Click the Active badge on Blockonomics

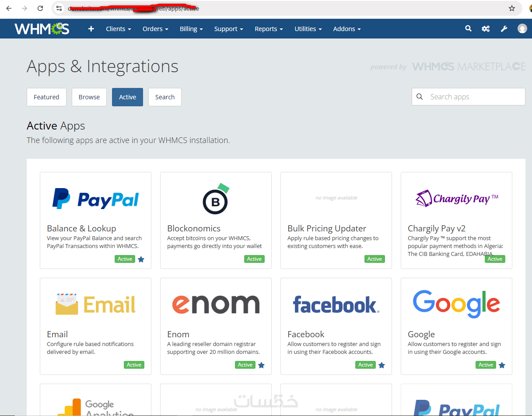[x=254, y=259]
